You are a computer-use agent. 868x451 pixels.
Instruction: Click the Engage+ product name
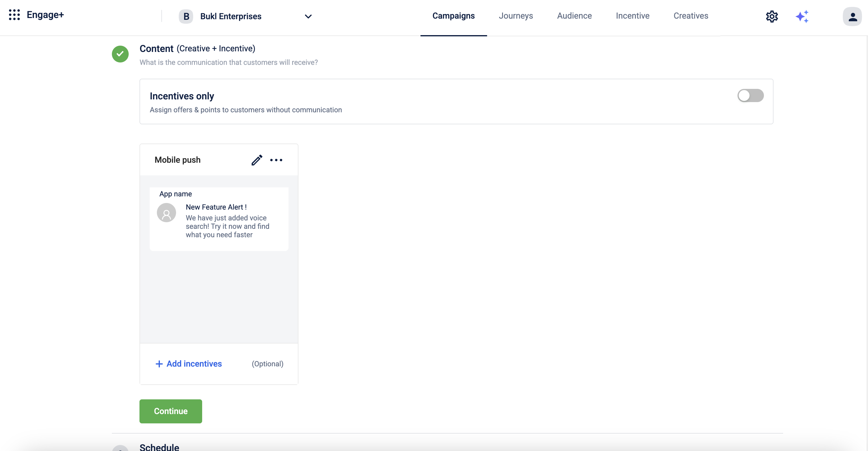coord(45,15)
